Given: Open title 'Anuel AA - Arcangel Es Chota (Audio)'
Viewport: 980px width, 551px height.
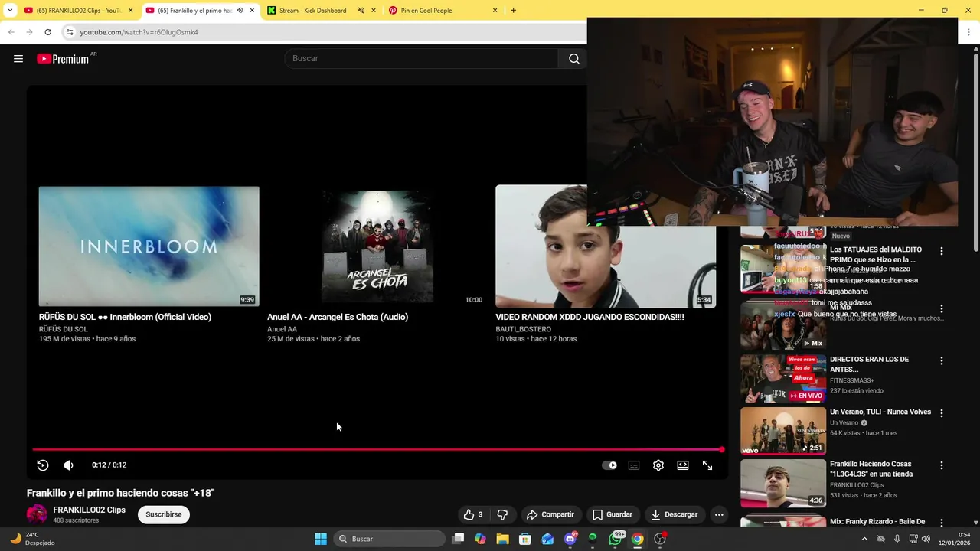Looking at the screenshot, I should (x=338, y=317).
